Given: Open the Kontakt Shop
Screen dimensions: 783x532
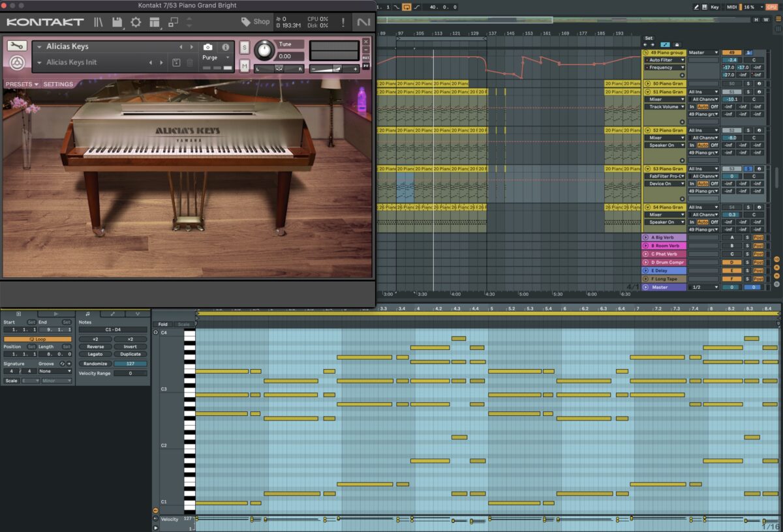Looking at the screenshot, I should (255, 22).
